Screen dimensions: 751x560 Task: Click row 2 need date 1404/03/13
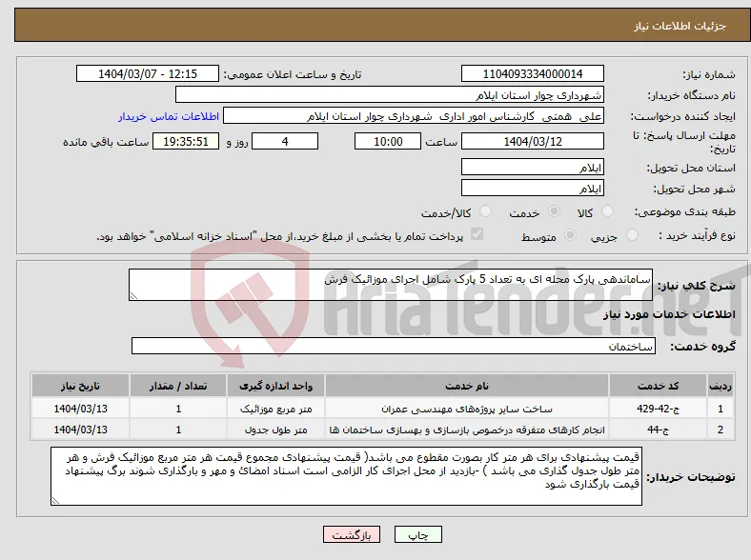80,430
